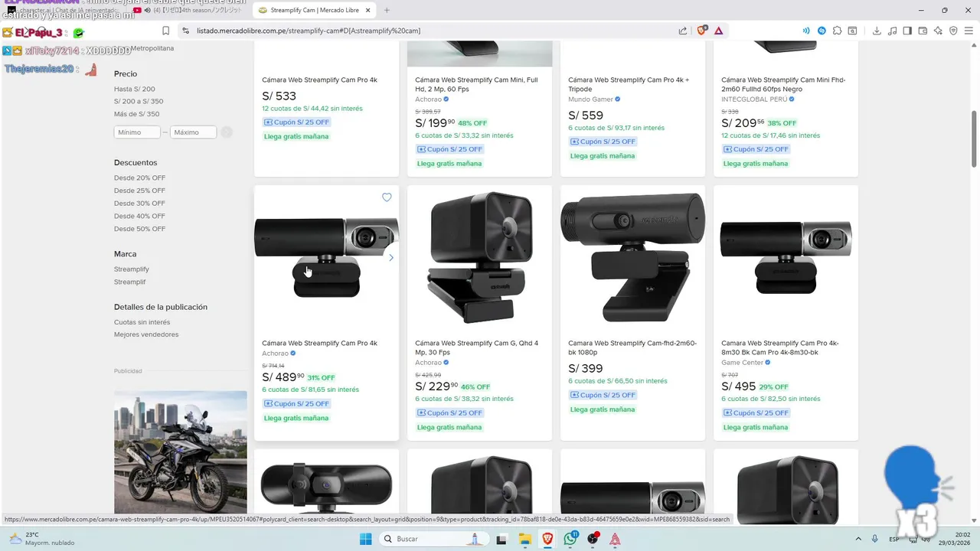This screenshot has width=980, height=551.
Task: Open the Brave Rewards triangle icon
Action: coord(718,31)
